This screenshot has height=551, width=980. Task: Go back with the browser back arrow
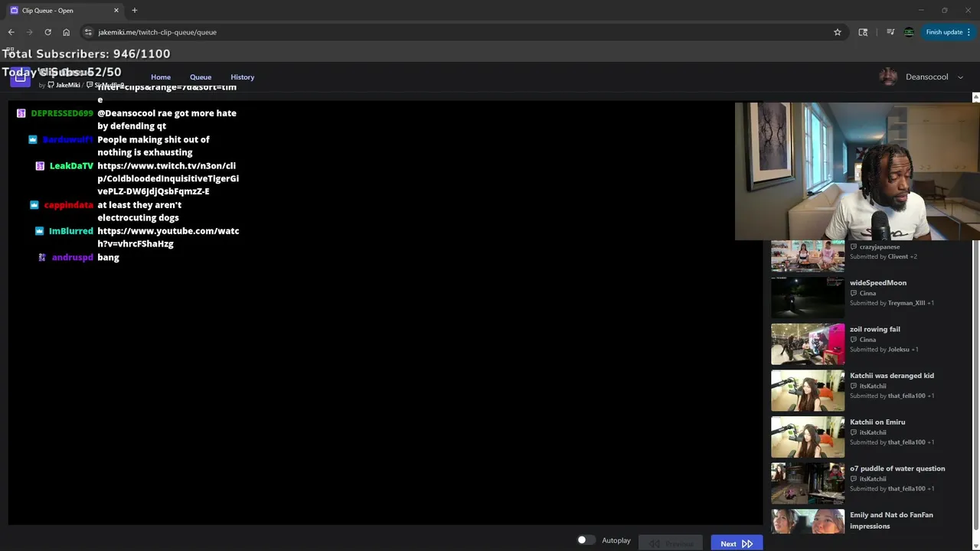coord(11,32)
